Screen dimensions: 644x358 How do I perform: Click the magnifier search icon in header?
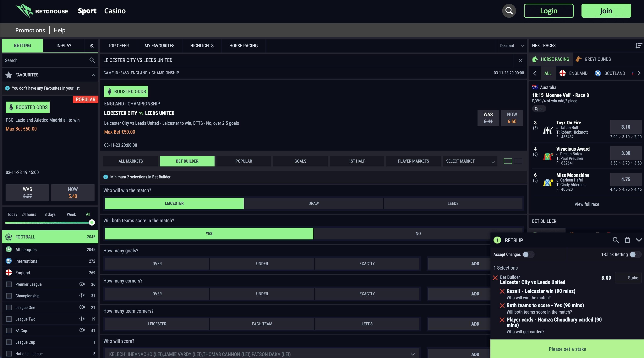509,11
